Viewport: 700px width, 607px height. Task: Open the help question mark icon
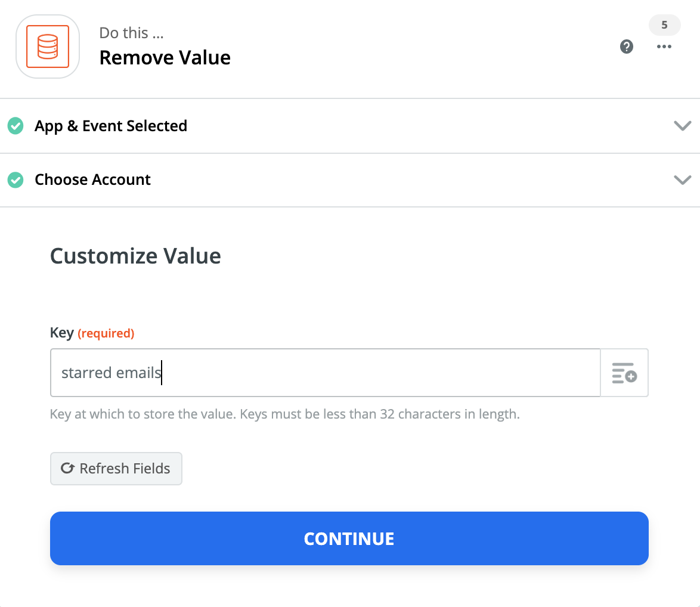click(x=627, y=47)
